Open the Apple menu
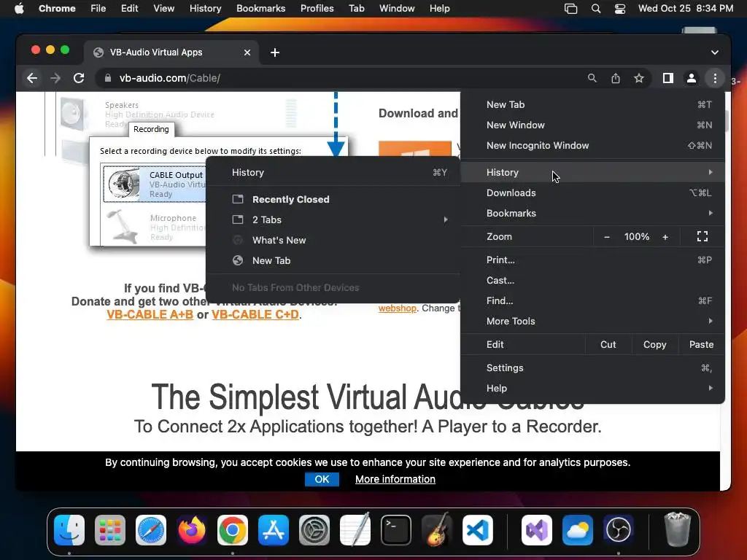747x560 pixels. (19, 9)
